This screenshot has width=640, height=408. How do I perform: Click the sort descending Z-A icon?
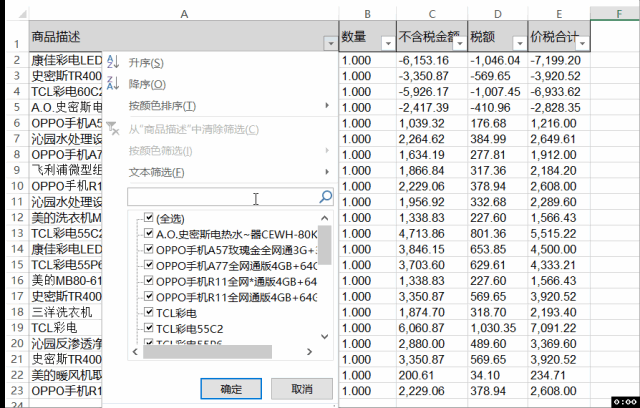[x=113, y=84]
